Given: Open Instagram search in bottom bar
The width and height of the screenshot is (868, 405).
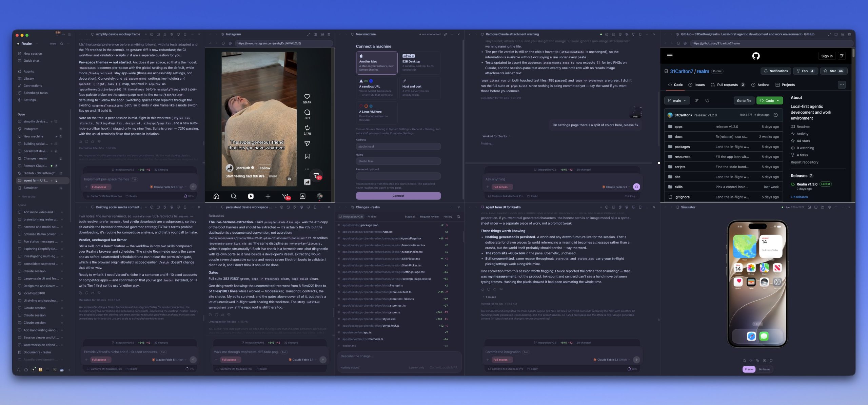Looking at the screenshot, I should [x=234, y=196].
